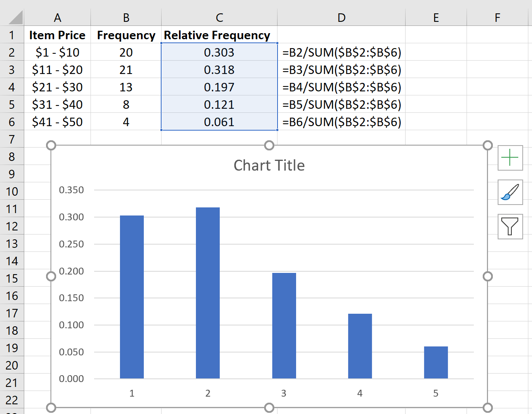
Task: Select the chart bar for category 2
Action: click(x=208, y=293)
